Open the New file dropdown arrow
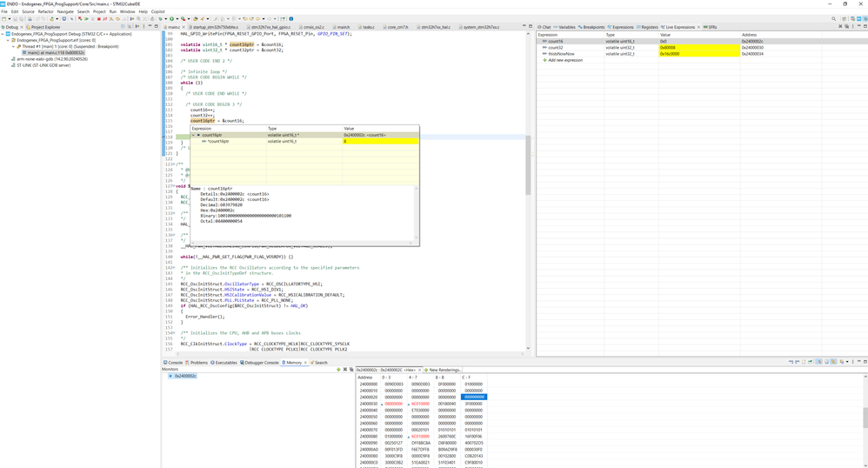The height and width of the screenshot is (468, 868). point(10,18)
